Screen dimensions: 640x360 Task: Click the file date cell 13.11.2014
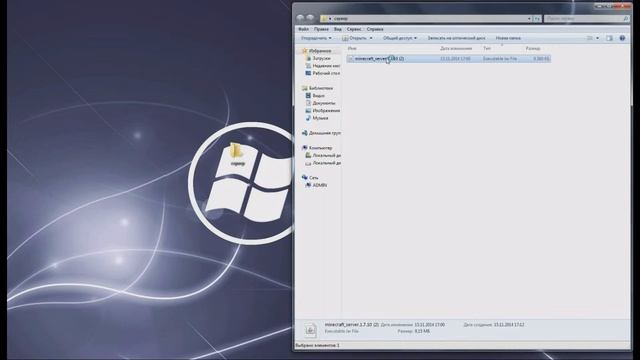pos(455,59)
